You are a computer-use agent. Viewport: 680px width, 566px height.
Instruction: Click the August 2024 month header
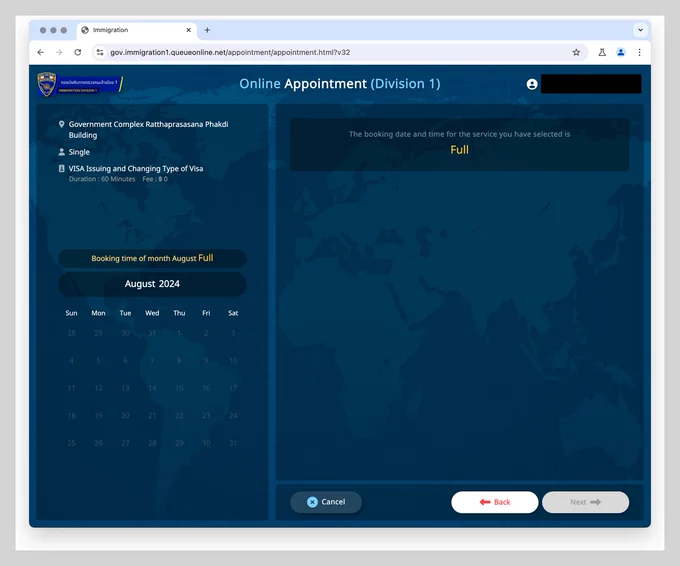[x=152, y=284]
